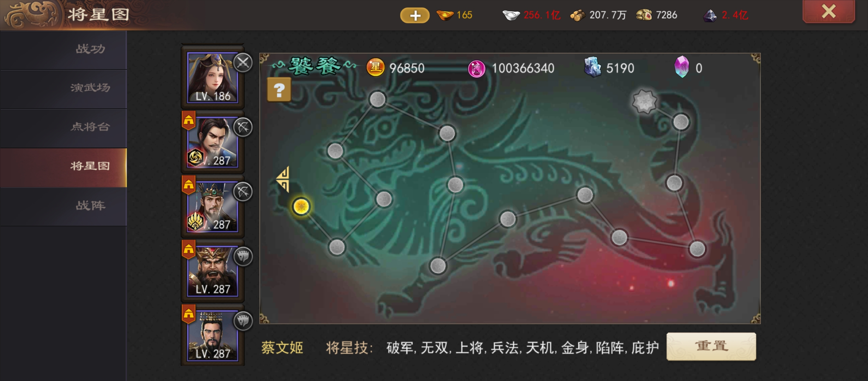Viewport: 868px width, 381px height.
Task: Click the gold plus recharge button
Action: pos(415,15)
